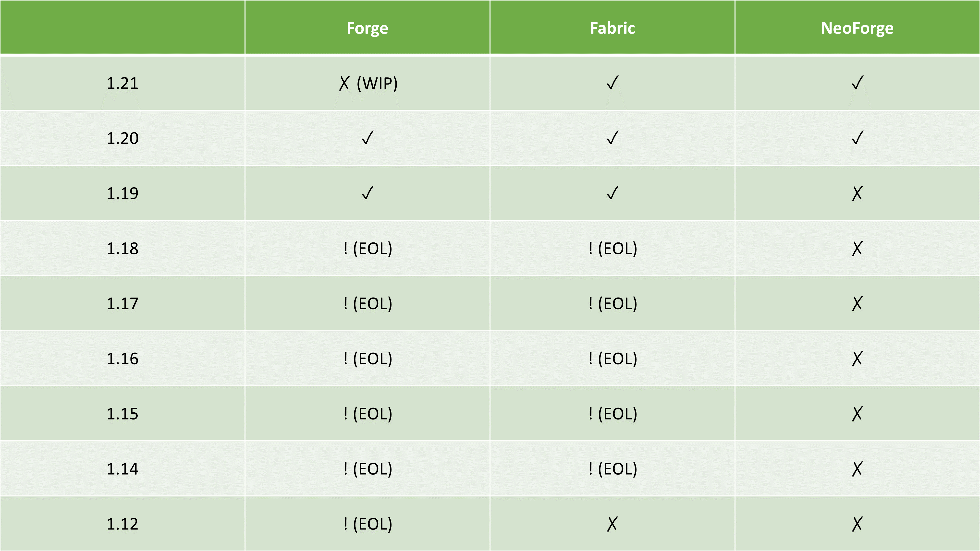This screenshot has width=980, height=551.
Task: Click the Forge checkmark in row 1.19
Action: 367,193
